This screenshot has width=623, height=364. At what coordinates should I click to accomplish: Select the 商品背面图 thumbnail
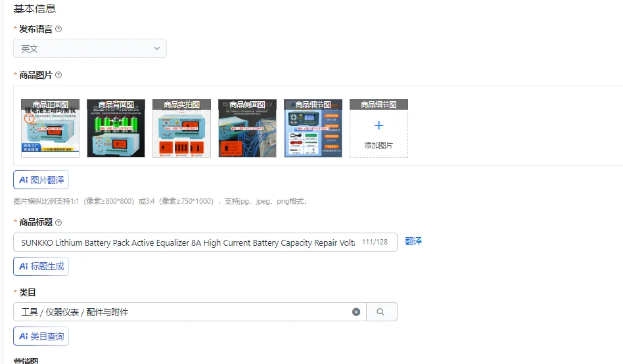[116, 128]
